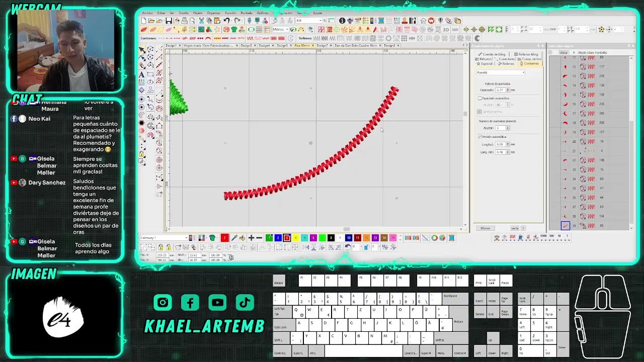
Task: Open the Conectores properties tab
Action: [x=505, y=59]
